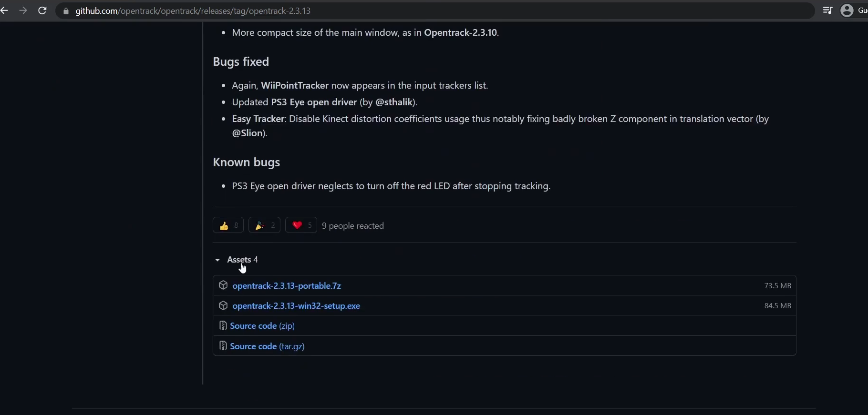React with the party popper emoji
Image resolution: width=868 pixels, height=415 pixels.
(264, 225)
